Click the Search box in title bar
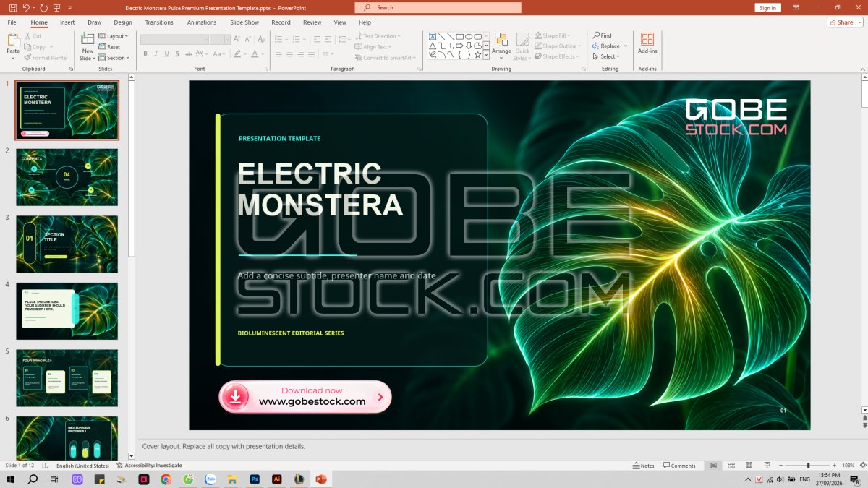The width and height of the screenshot is (868, 488). [438, 7]
